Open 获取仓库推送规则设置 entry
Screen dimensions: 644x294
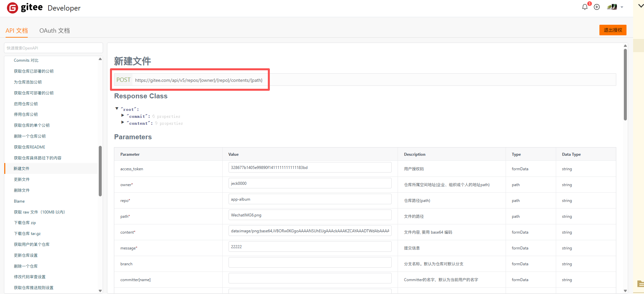point(34,288)
